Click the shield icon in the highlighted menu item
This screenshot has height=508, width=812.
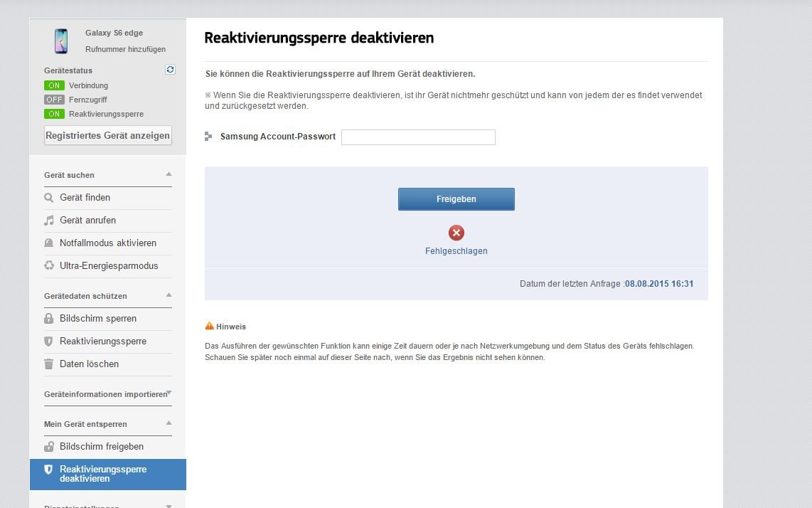click(x=48, y=470)
